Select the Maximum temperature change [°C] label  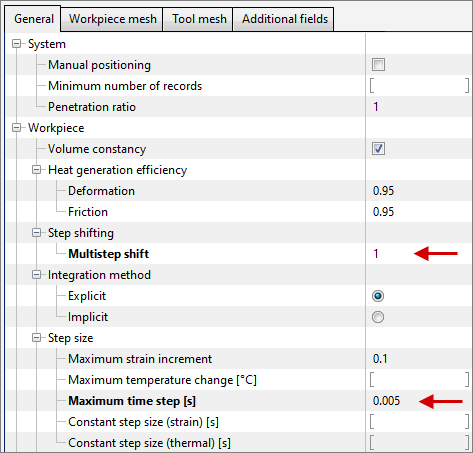[x=162, y=380]
